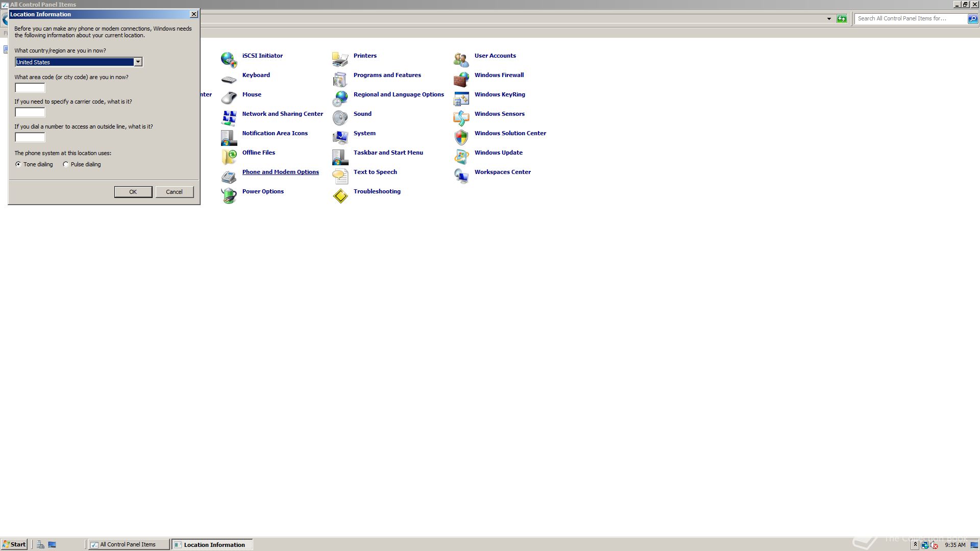Click the Taskbar and Start Menu icon
980x551 pixels.
coord(340,157)
